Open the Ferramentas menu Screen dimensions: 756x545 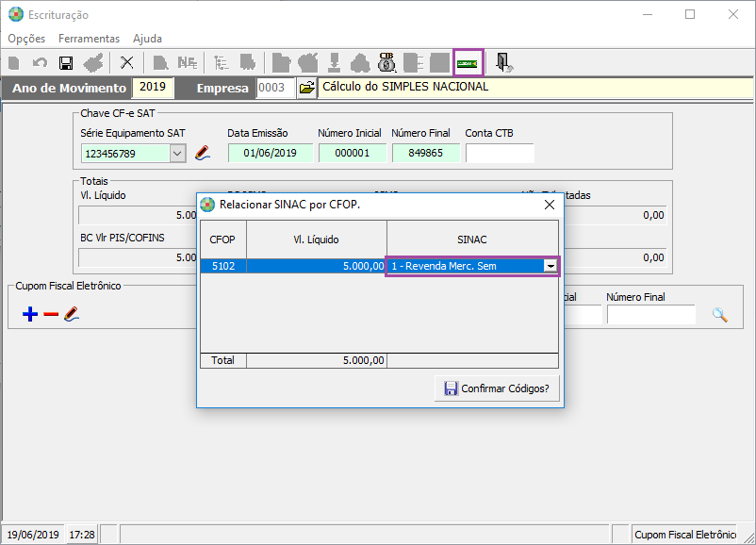(x=90, y=39)
